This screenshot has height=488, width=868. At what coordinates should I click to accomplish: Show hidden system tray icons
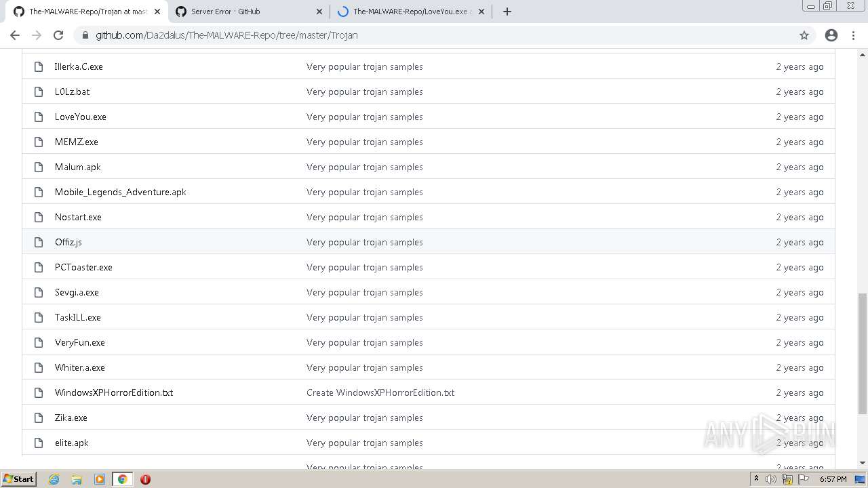(x=756, y=479)
